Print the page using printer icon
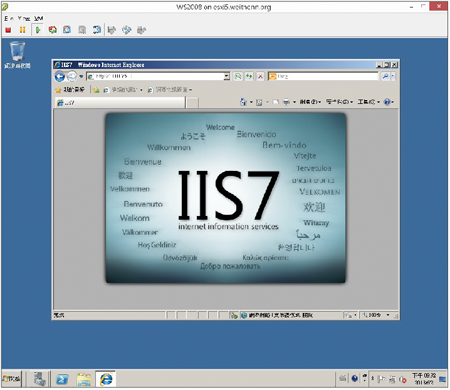Screen dimensions: 450x390 286,102
